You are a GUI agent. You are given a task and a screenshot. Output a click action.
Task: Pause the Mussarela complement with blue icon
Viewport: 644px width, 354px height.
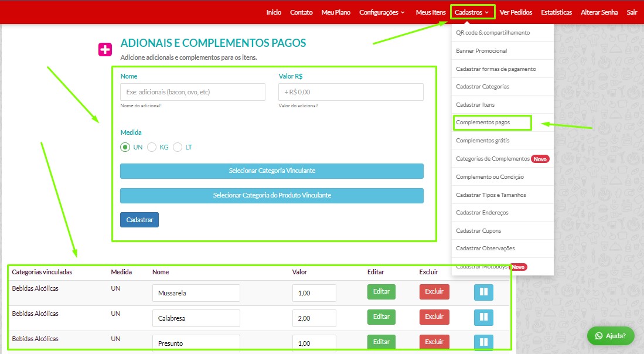tap(483, 292)
